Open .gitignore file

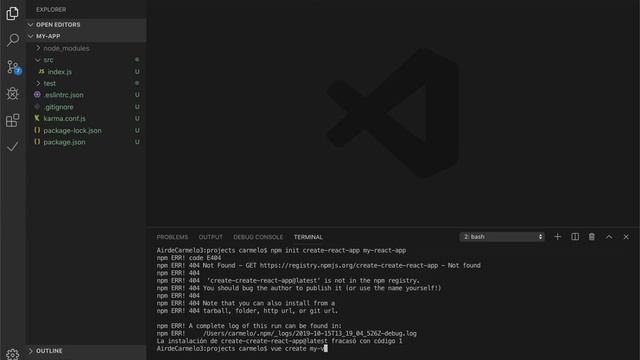pos(58,107)
